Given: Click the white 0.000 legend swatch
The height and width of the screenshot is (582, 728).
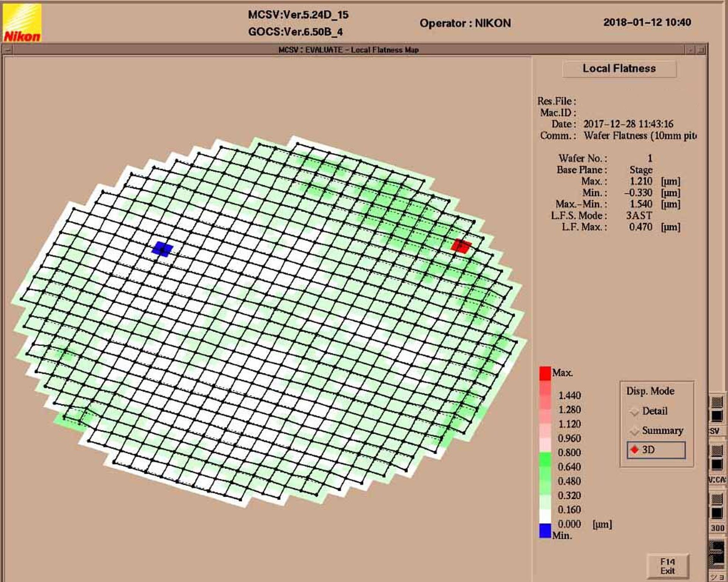Looking at the screenshot, I should pos(545,516).
